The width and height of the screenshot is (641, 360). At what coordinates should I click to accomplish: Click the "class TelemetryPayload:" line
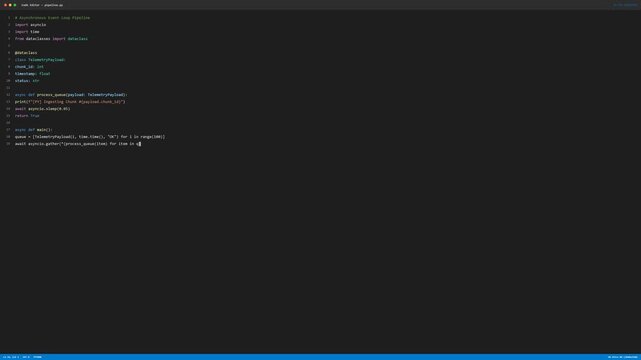40,60
